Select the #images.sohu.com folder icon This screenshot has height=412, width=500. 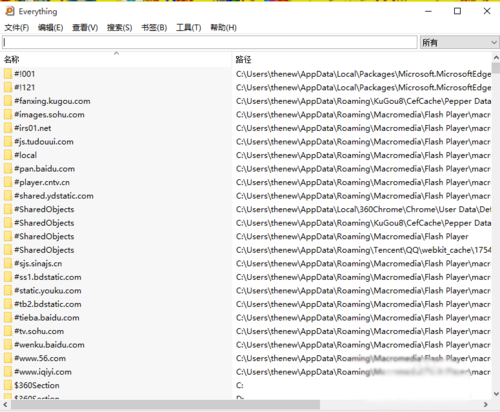point(8,114)
